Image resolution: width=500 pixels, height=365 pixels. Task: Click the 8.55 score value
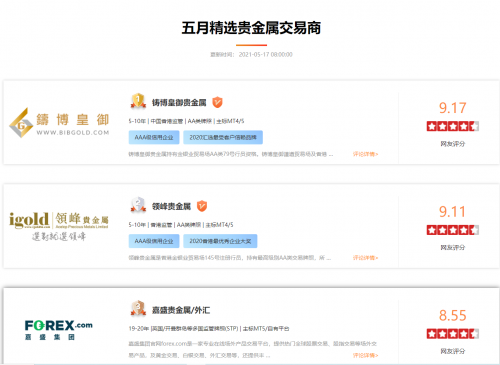click(x=452, y=315)
